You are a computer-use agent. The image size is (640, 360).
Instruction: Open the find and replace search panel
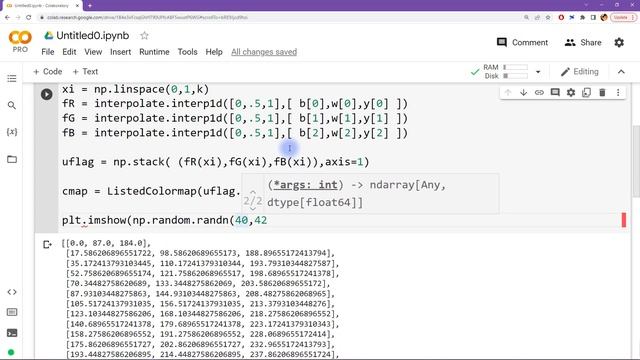12,105
